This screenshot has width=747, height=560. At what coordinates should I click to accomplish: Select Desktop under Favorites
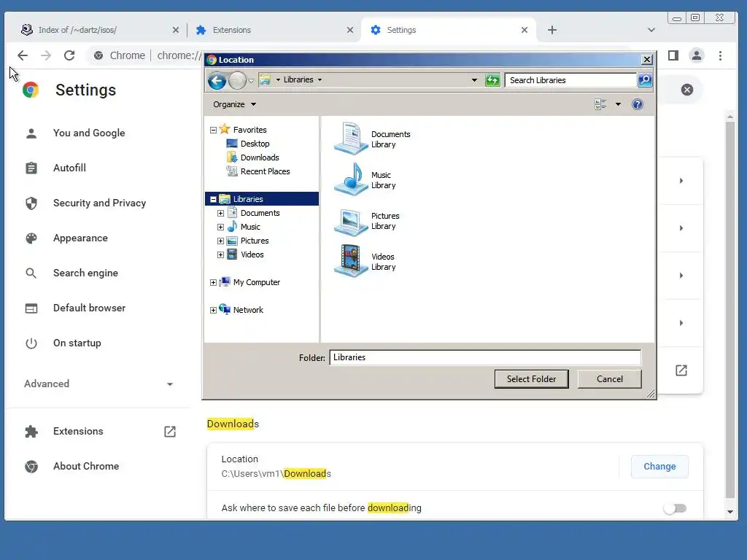[x=255, y=144]
